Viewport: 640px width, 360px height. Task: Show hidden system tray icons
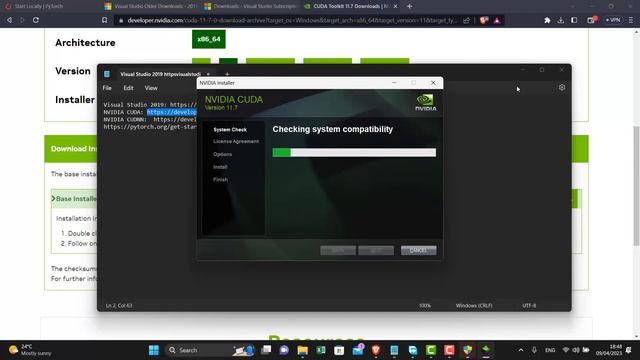coord(521,350)
